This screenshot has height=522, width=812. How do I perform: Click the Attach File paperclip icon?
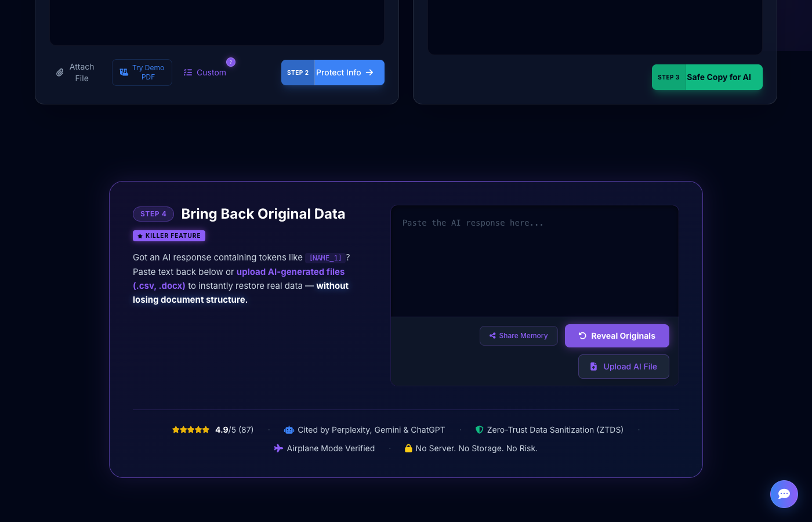click(60, 72)
